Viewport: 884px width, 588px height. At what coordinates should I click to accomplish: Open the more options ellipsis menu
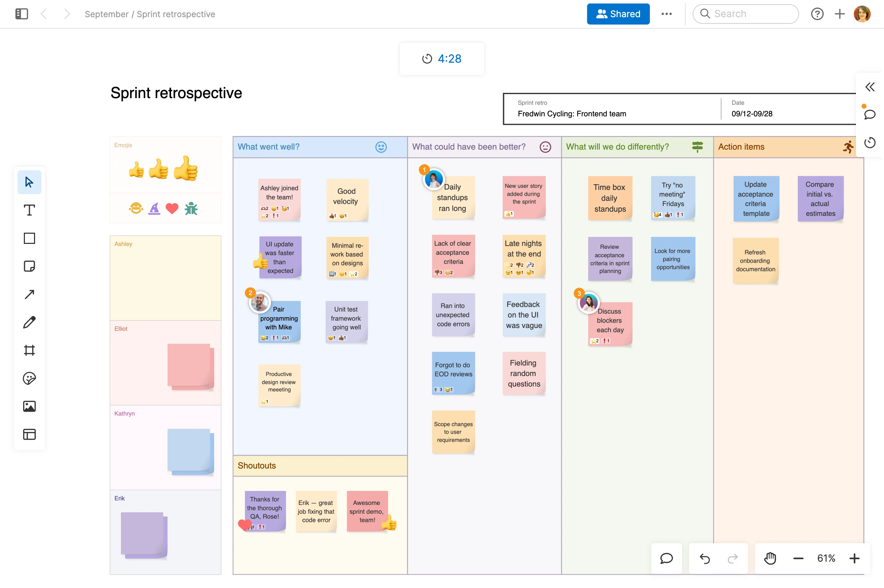(666, 14)
